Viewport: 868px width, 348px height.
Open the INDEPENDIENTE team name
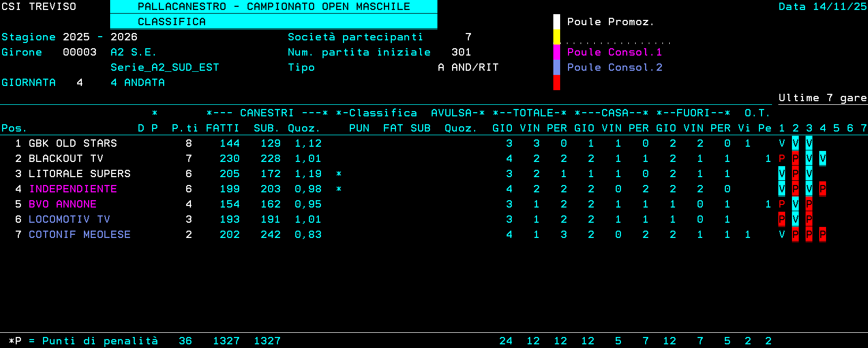[x=73, y=189]
